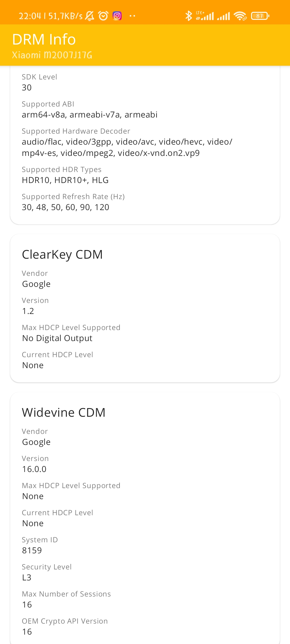The width and height of the screenshot is (290, 644).
Task: Tap the Widevine System ID 8159 value
Action: coord(32,550)
